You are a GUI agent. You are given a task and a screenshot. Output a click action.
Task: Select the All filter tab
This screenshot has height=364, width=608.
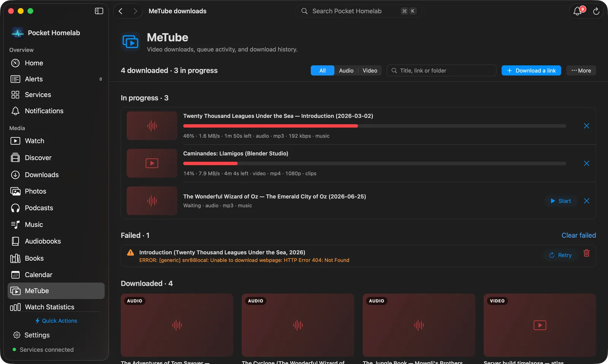coord(323,71)
